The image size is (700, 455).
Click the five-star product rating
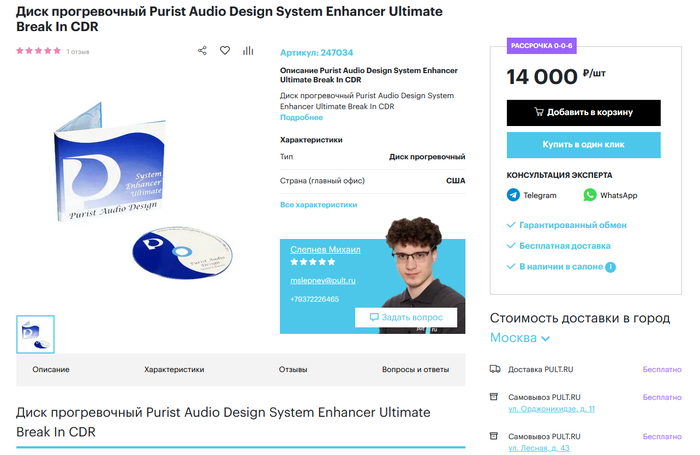point(39,51)
